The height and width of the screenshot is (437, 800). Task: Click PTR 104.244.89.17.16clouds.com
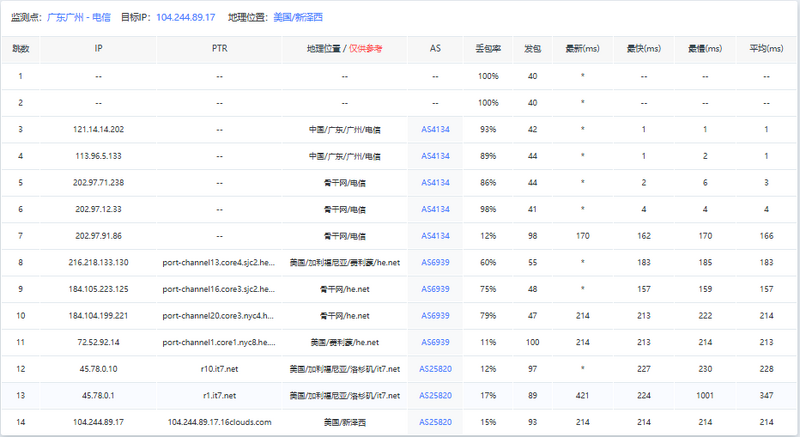point(219,422)
